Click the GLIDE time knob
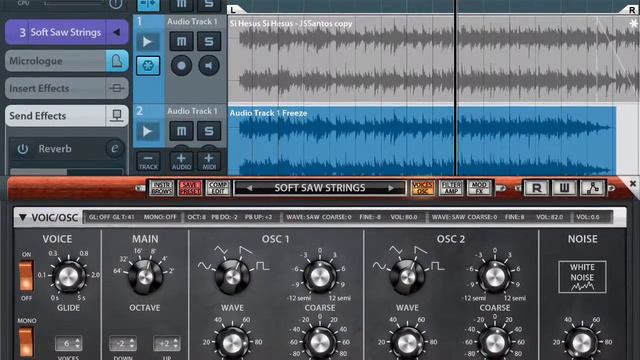The image size is (640, 360). pyautogui.click(x=68, y=278)
